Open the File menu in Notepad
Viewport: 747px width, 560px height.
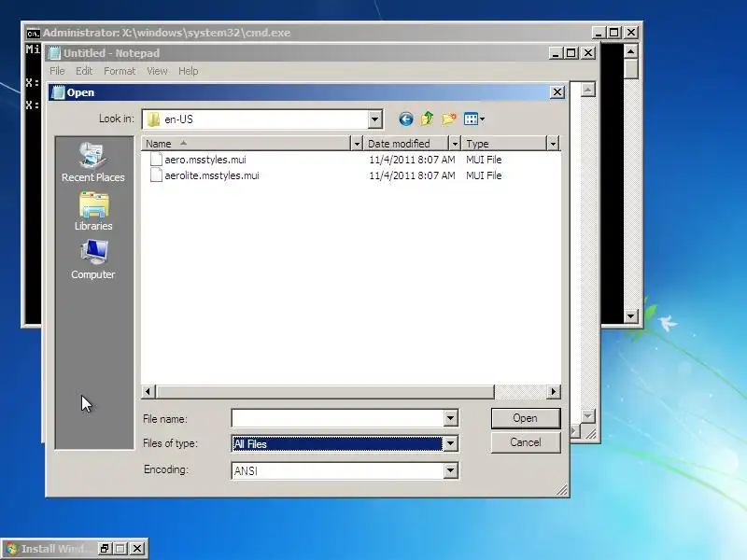(x=57, y=71)
